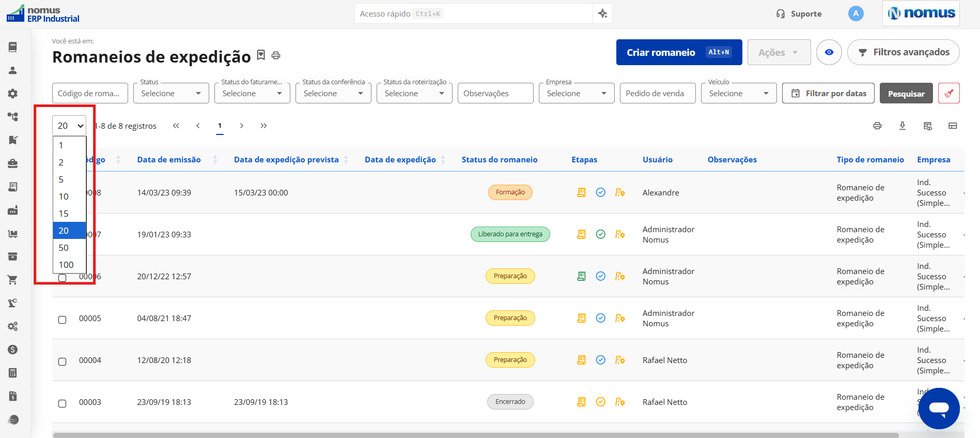
Task: Choose 10 records per page
Action: (x=69, y=197)
